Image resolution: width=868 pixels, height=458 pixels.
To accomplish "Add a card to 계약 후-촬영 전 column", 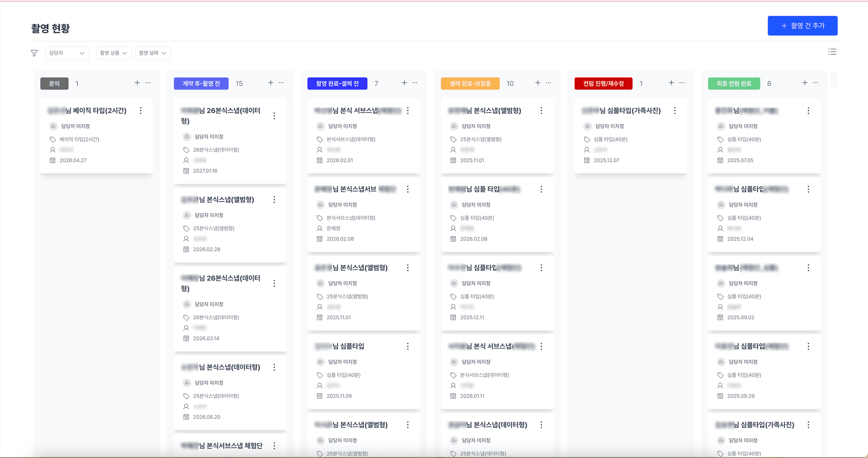I will pos(270,83).
